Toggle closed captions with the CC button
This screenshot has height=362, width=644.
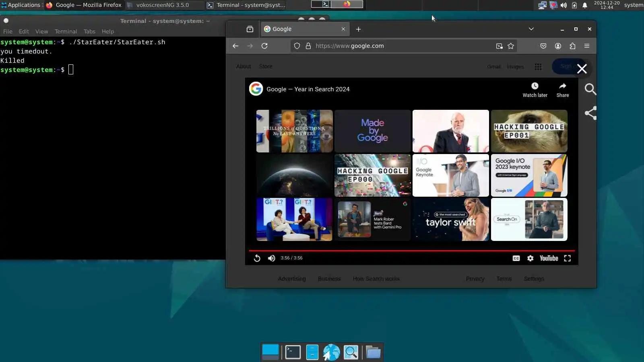click(x=516, y=258)
